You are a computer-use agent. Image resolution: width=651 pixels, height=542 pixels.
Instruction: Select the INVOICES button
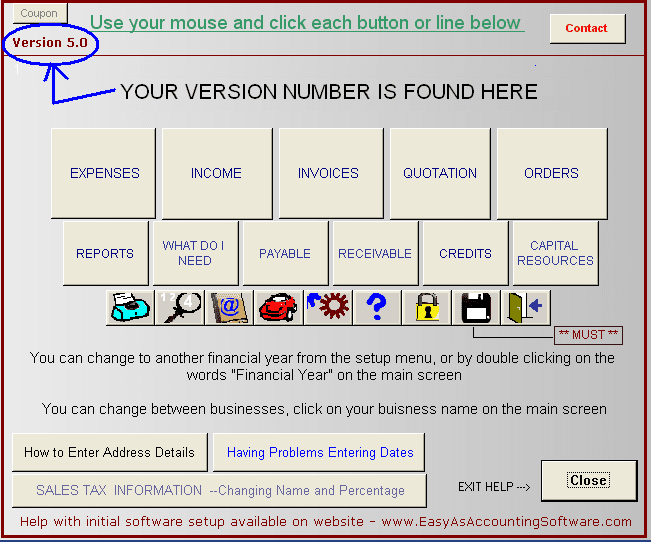328,173
